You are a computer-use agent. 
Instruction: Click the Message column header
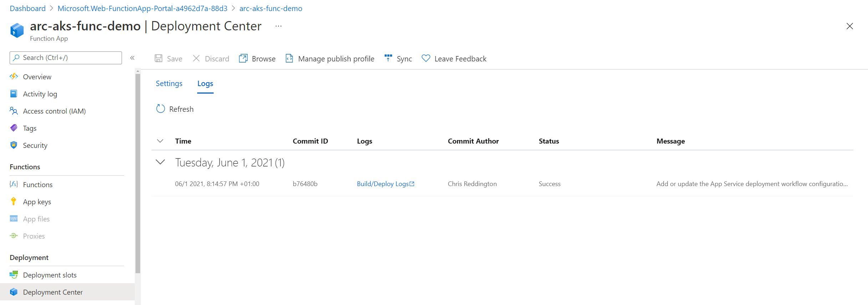(670, 141)
